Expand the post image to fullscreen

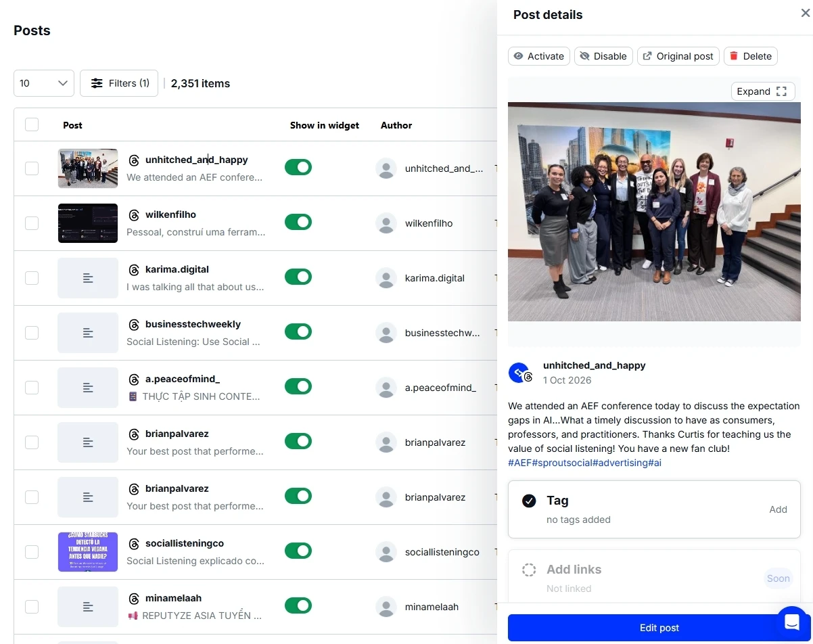click(x=763, y=91)
